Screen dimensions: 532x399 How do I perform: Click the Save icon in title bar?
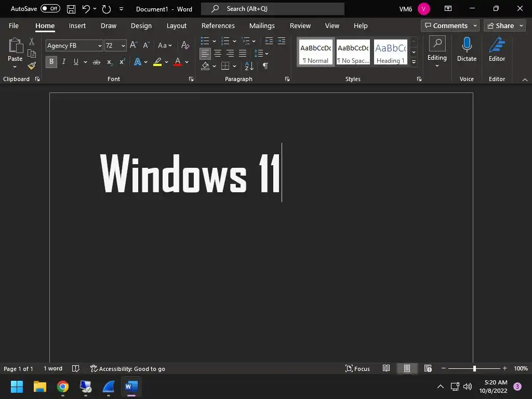pos(71,9)
